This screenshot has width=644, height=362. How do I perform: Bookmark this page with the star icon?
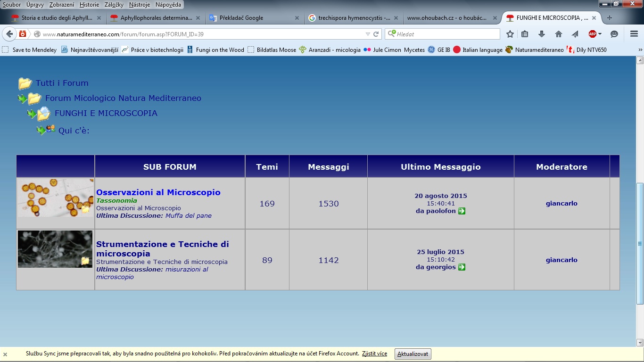coord(510,34)
